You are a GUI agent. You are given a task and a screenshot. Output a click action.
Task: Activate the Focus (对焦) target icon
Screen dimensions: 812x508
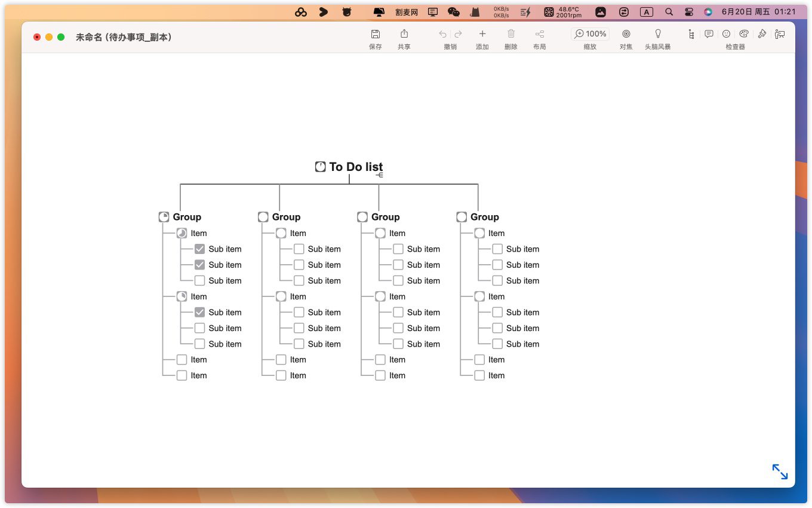[626, 34]
